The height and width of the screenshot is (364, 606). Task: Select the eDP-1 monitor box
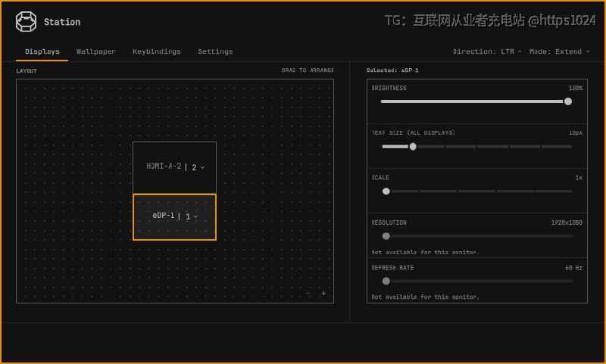[174, 217]
